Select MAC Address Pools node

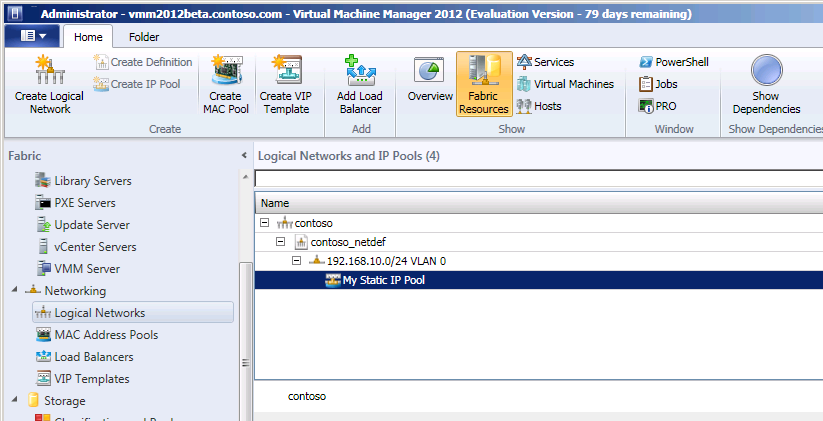pos(106,335)
